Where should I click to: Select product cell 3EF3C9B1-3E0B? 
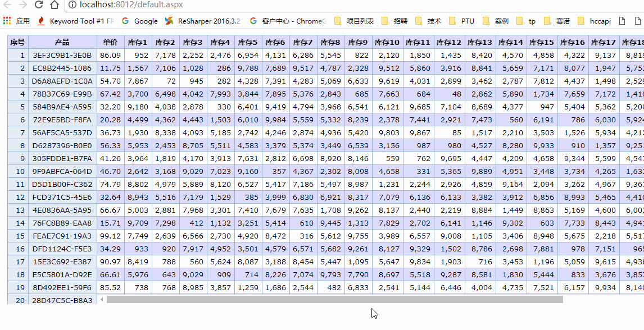coord(62,56)
